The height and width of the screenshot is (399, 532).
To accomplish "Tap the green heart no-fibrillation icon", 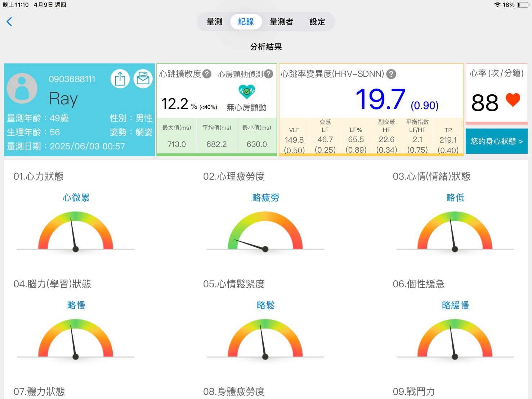I will [247, 91].
